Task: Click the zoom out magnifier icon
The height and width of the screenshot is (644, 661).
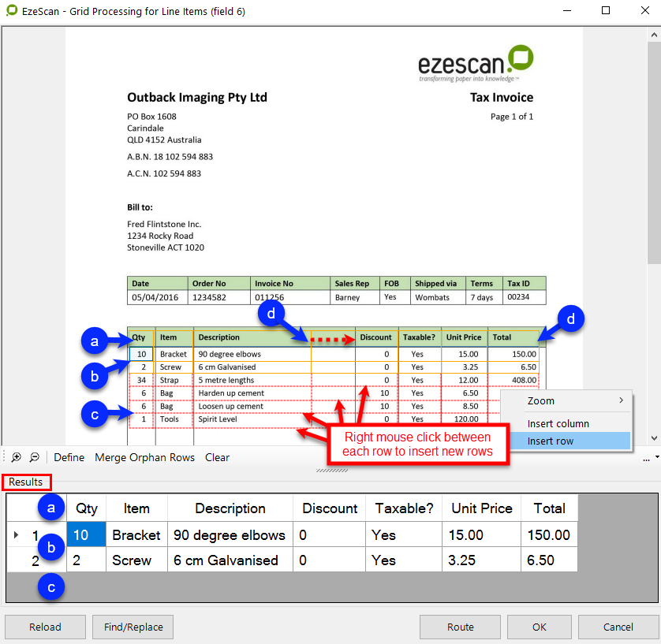Action: pyautogui.click(x=34, y=457)
